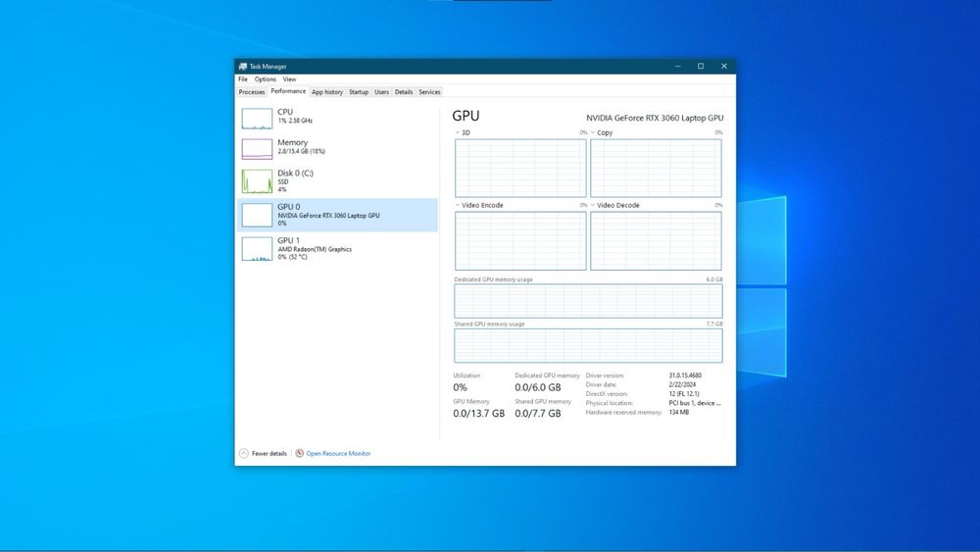Maximize the Task Manager window
The width and height of the screenshot is (980, 552).
(x=701, y=67)
